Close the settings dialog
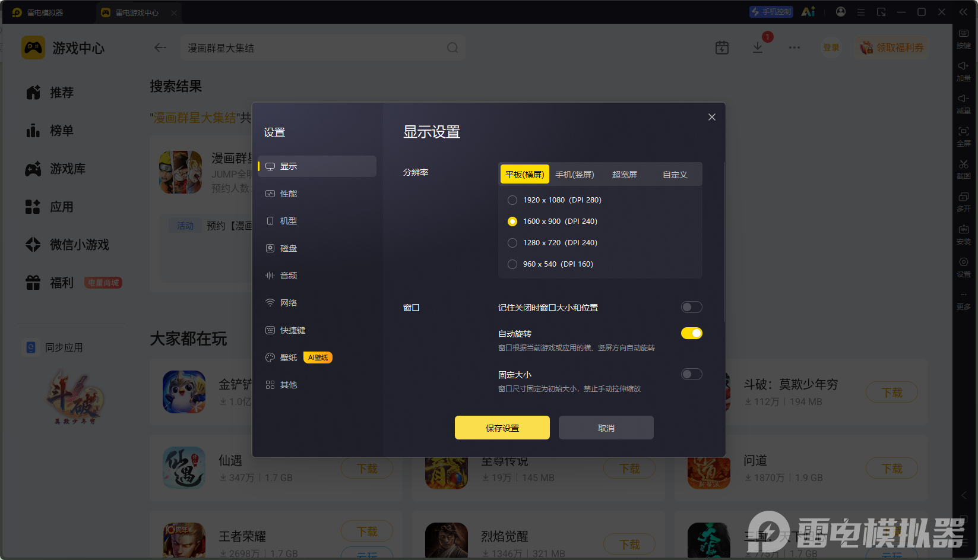 pos(712,117)
